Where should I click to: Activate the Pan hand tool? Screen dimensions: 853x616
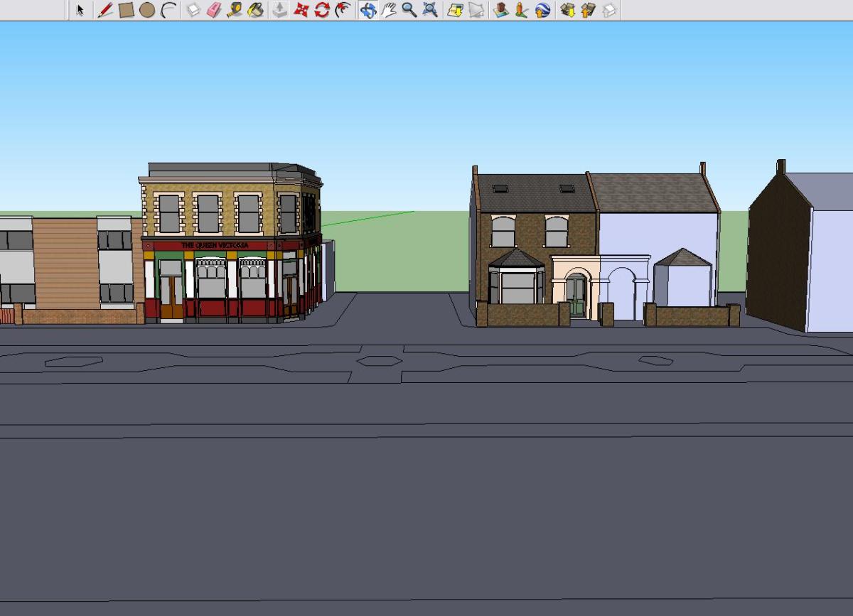coord(388,10)
